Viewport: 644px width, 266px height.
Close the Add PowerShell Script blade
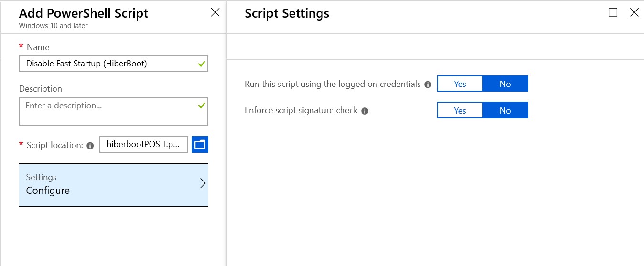coord(215,13)
